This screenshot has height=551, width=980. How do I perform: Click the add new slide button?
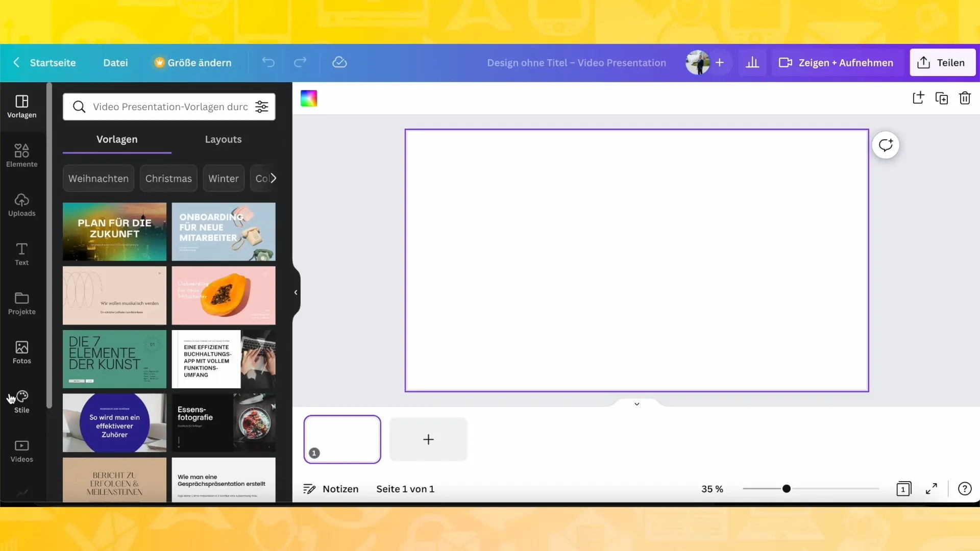428,439
